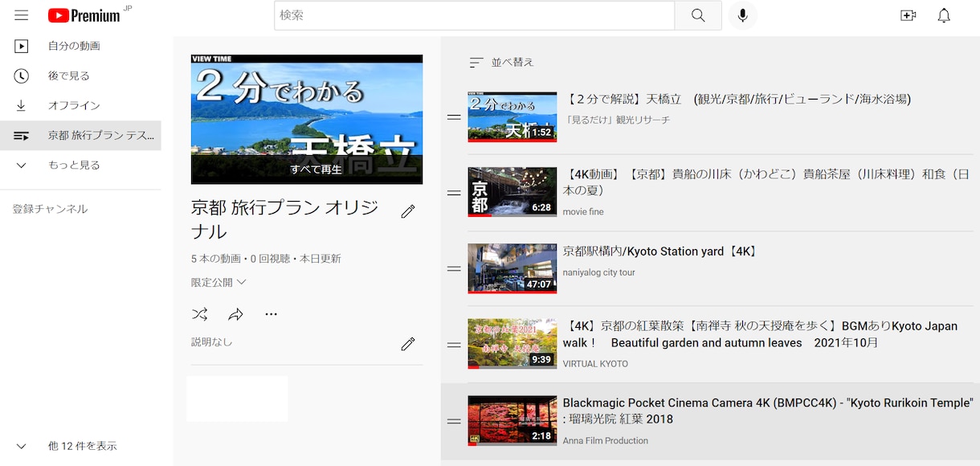
Task: Expand もっと見る in sidebar
Action: point(80,165)
